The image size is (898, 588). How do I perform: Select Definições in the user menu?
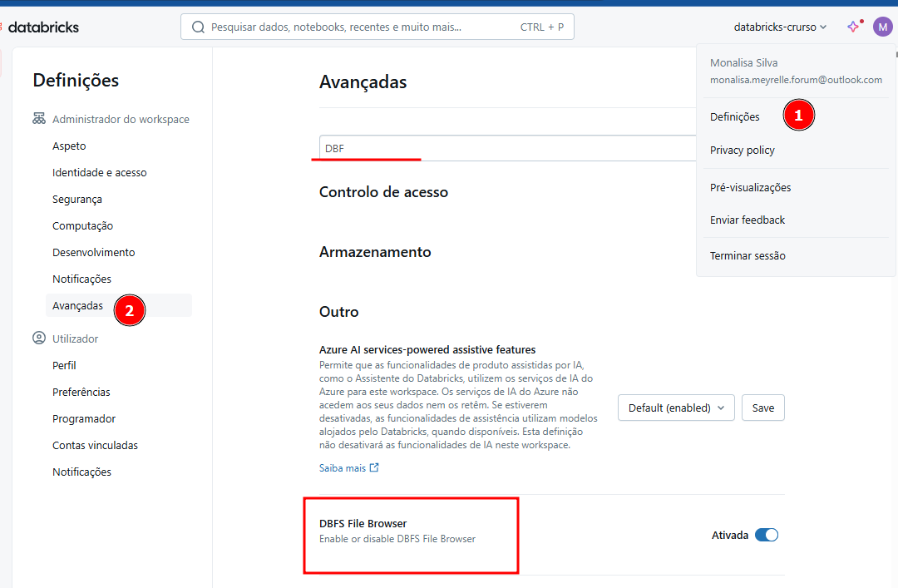click(x=735, y=116)
